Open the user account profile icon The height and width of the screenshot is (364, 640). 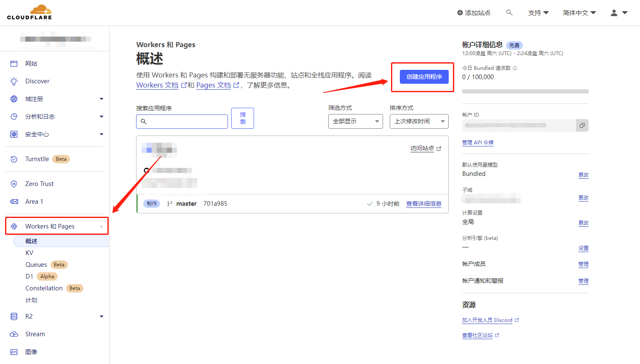point(614,13)
